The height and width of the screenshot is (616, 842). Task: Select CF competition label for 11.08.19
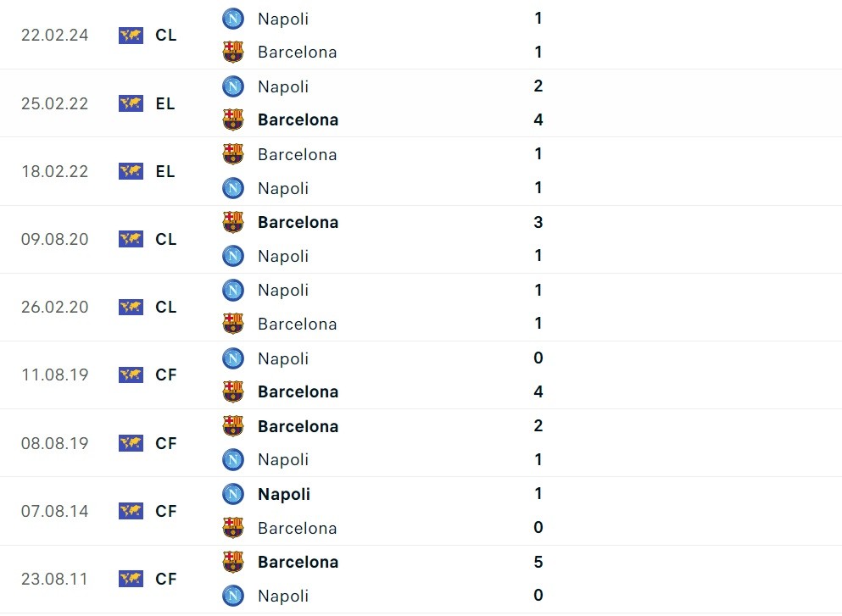click(x=166, y=375)
